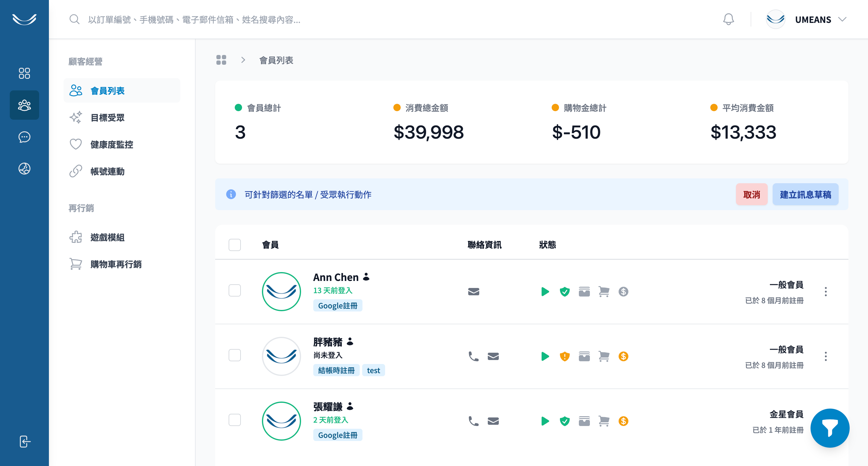Open 胖豬豬's three-dot more options
868x466 pixels.
pos(826,356)
